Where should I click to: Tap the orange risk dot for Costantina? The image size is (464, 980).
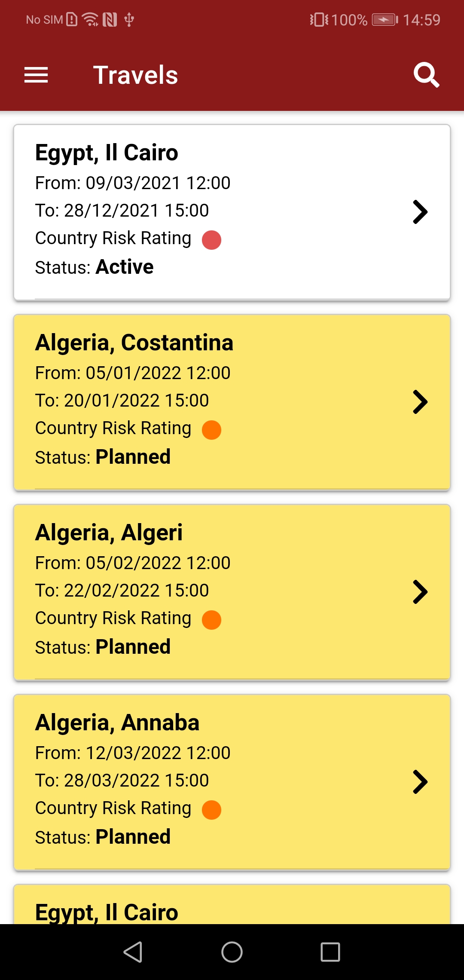click(211, 430)
